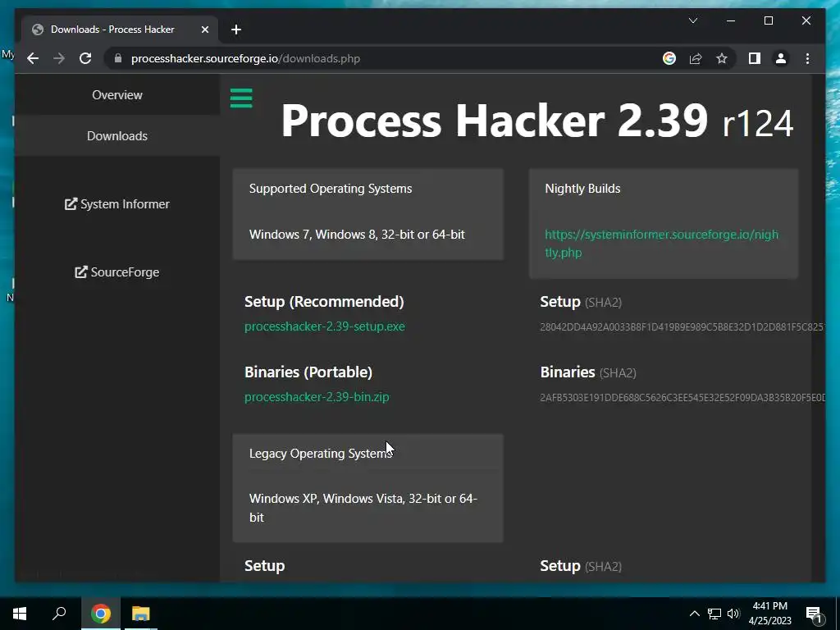Download processhacker-2.39-setup.exe
Screen dimensions: 840x630
point(325,326)
